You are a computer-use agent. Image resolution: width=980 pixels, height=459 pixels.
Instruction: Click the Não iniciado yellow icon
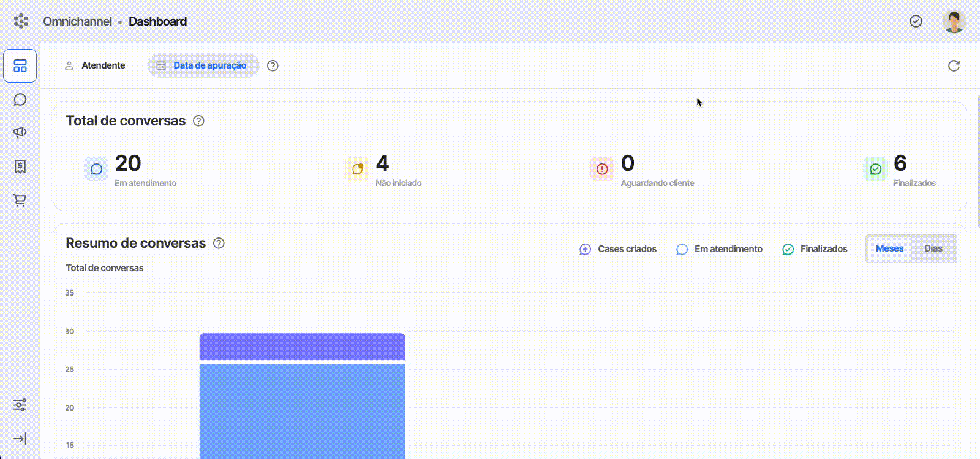pyautogui.click(x=357, y=169)
